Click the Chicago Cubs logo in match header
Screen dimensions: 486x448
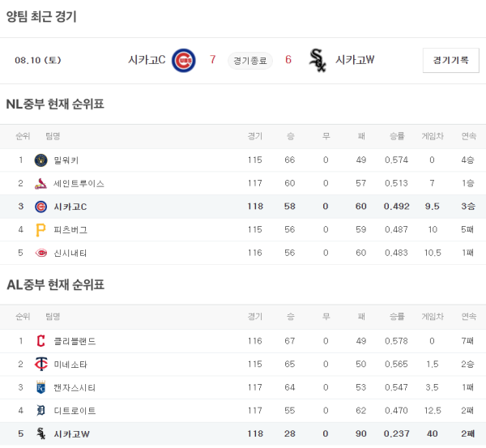[x=184, y=60]
